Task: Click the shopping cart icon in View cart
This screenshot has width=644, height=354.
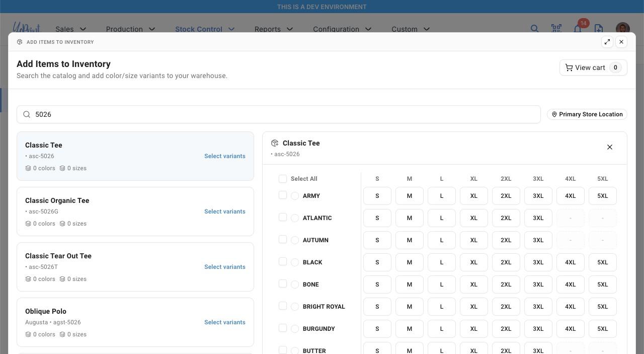Action: click(569, 67)
